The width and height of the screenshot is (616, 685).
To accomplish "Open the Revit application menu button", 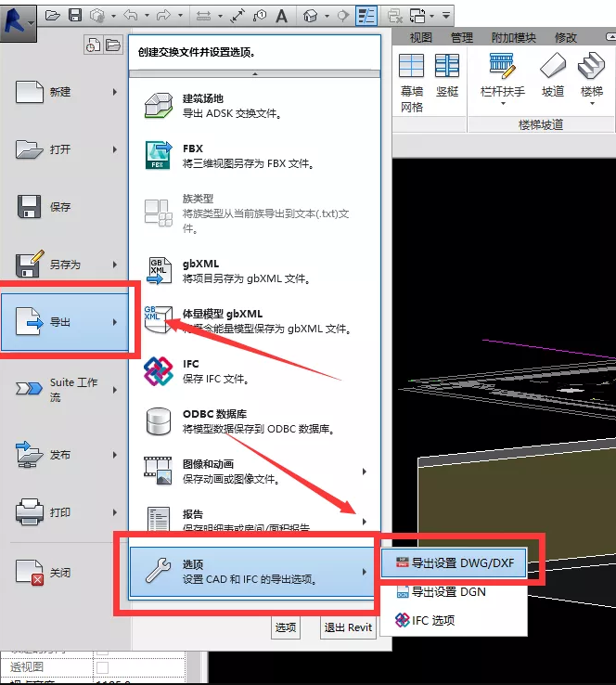I will pyautogui.click(x=18, y=22).
